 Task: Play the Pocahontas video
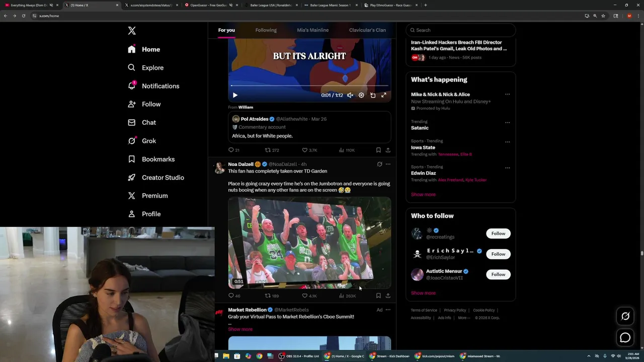click(x=235, y=95)
